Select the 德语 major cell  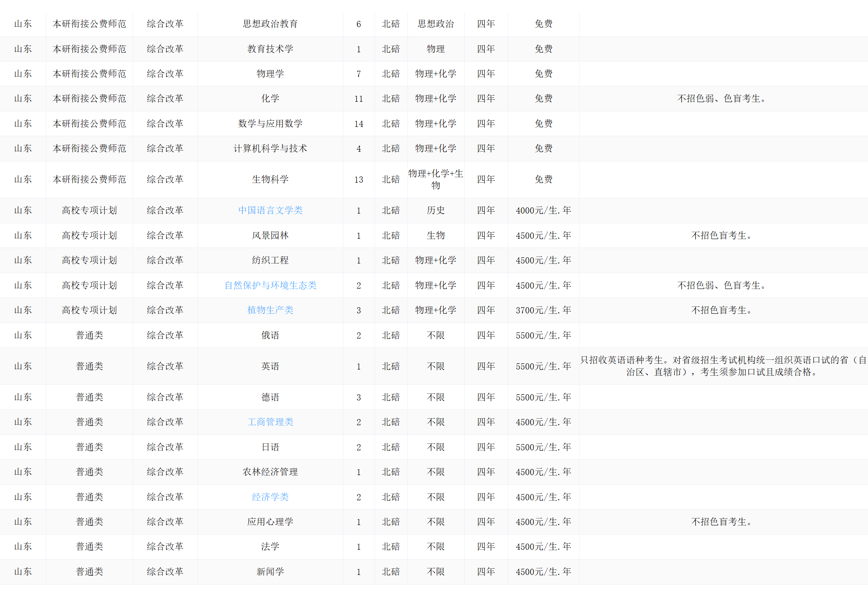(270, 397)
